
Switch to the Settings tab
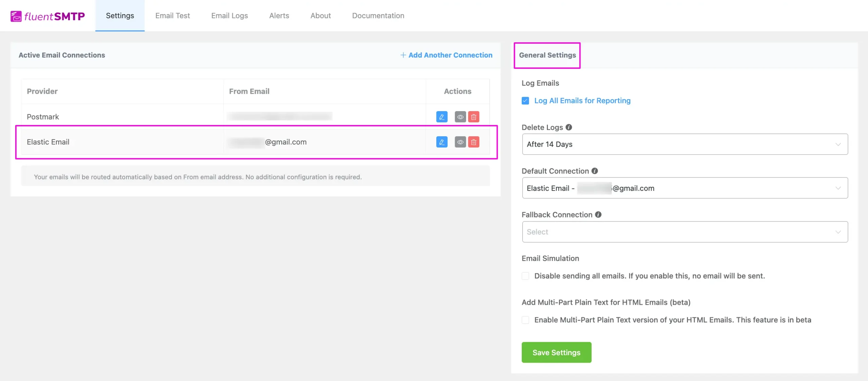click(x=120, y=16)
